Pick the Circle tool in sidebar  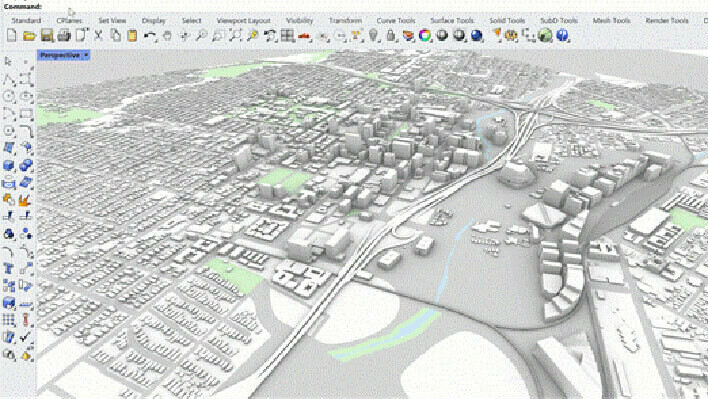coord(9,96)
